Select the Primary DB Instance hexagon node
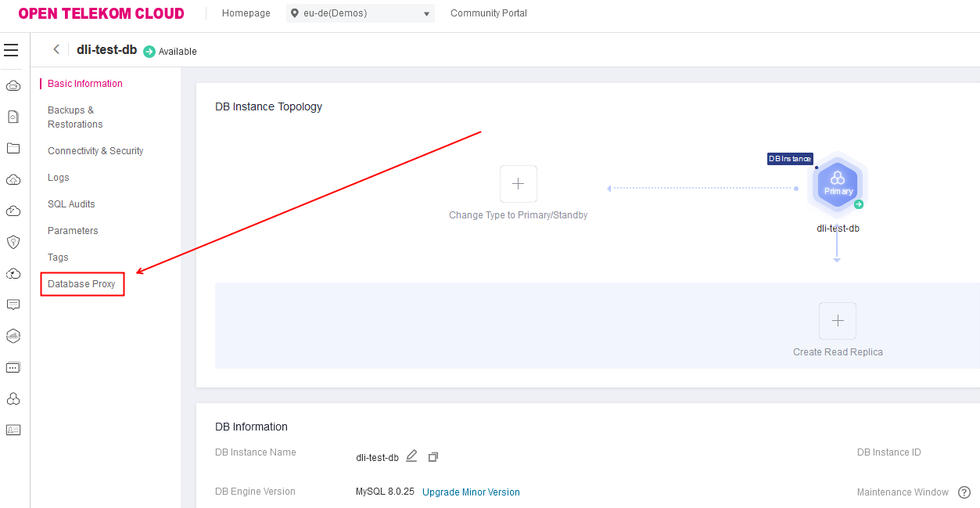The height and width of the screenshot is (508, 980). coord(837,186)
